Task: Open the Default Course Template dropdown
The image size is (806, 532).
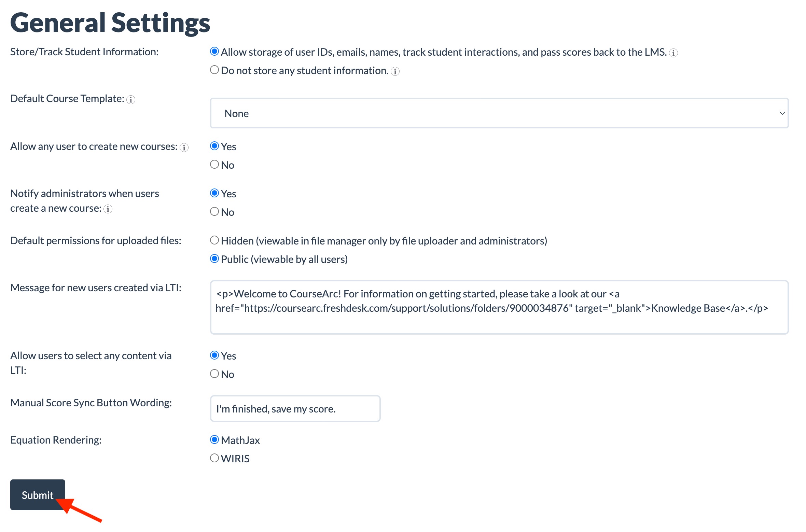Action: tap(499, 113)
